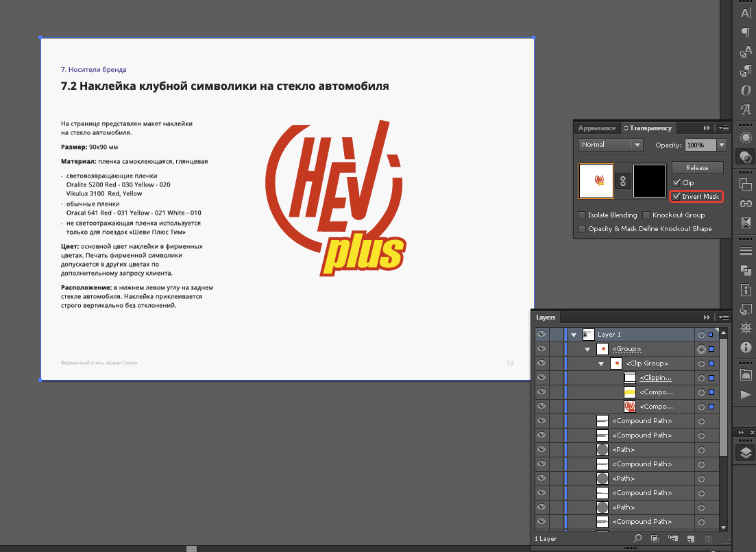
Task: Collapse Transparency panel group with double arrows
Action: (707, 128)
